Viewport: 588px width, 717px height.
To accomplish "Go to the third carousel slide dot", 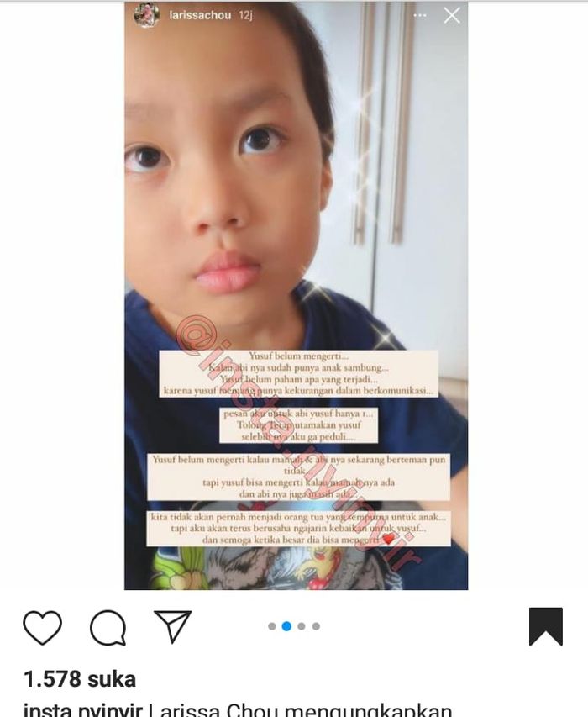I will (301, 626).
